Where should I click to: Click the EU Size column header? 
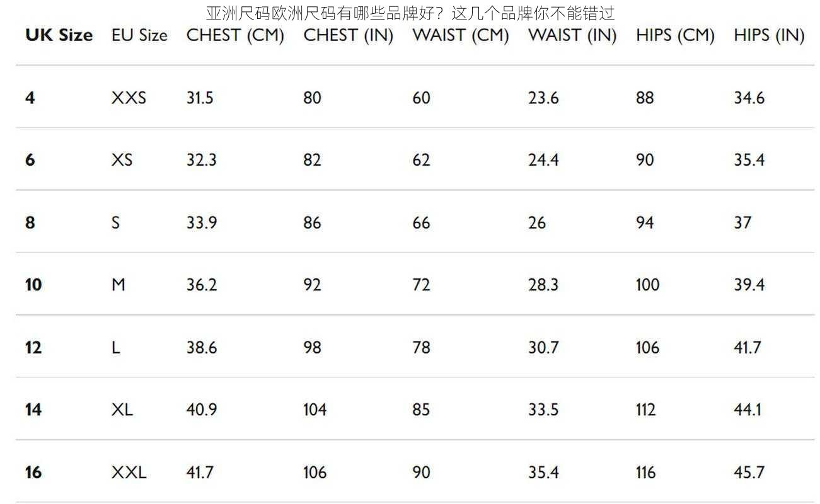[139, 35]
